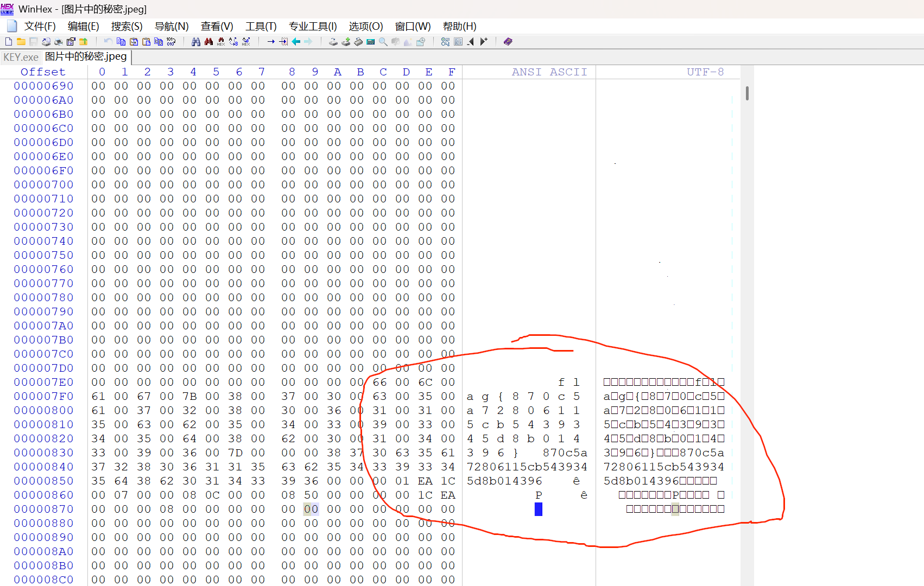
Task: Click the purple help book icon
Action: coord(508,42)
